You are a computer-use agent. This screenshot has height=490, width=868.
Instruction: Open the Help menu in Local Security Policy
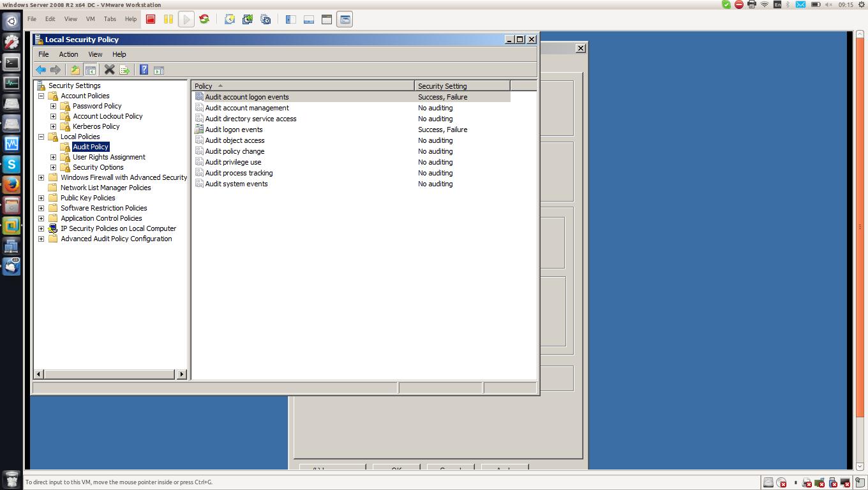119,54
